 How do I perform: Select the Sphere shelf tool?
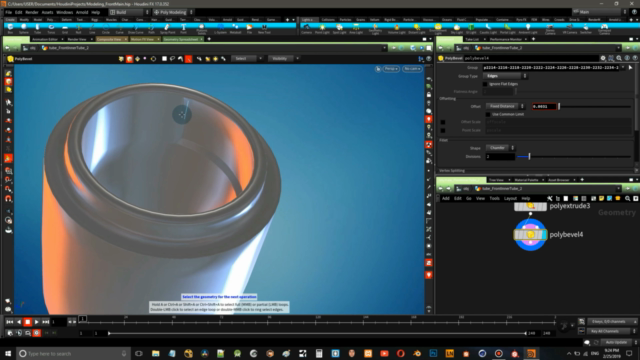[24, 29]
